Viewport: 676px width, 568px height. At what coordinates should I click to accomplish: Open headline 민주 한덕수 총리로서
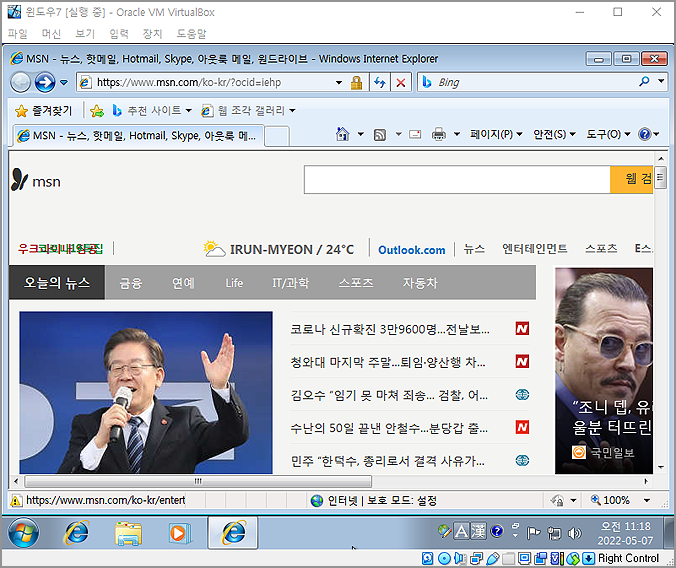(x=387, y=461)
